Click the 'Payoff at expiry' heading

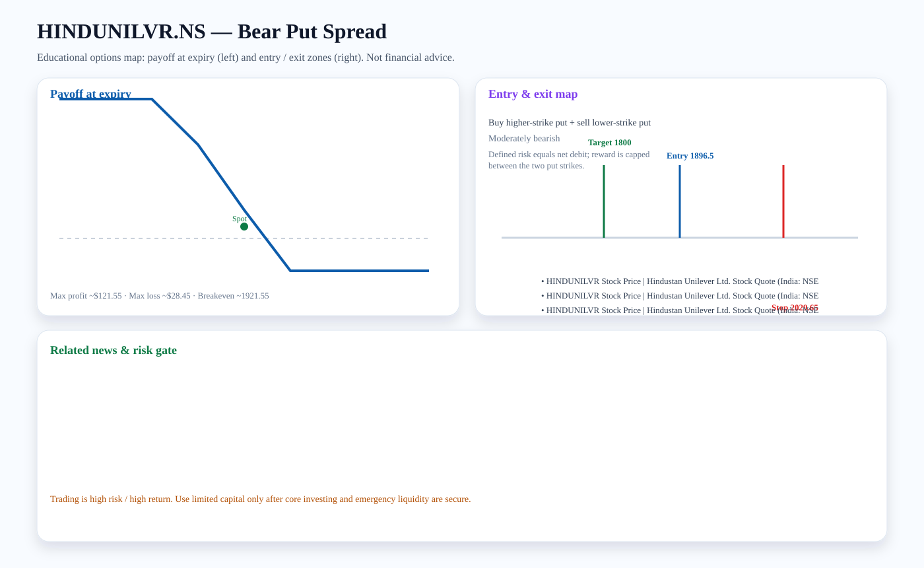pyautogui.click(x=90, y=94)
